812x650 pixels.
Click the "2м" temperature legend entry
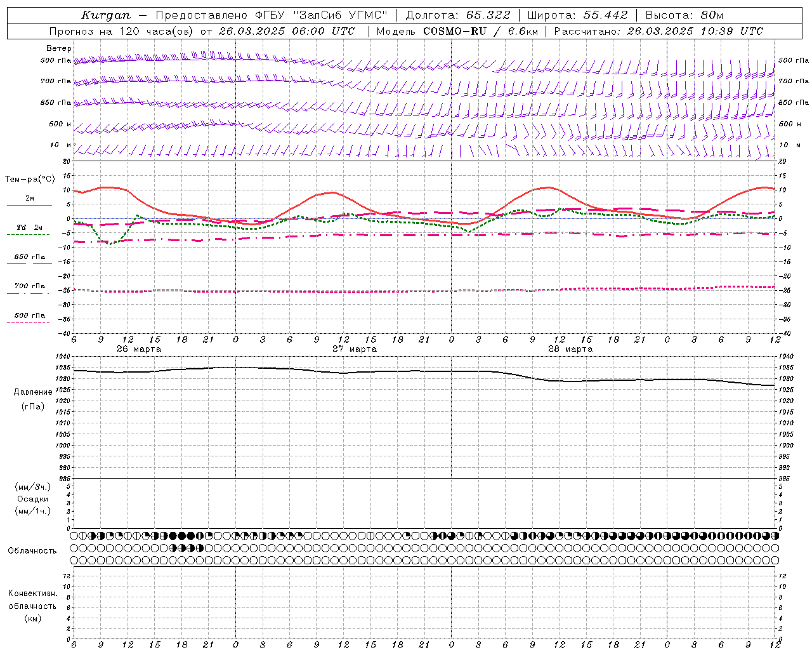[30, 199]
